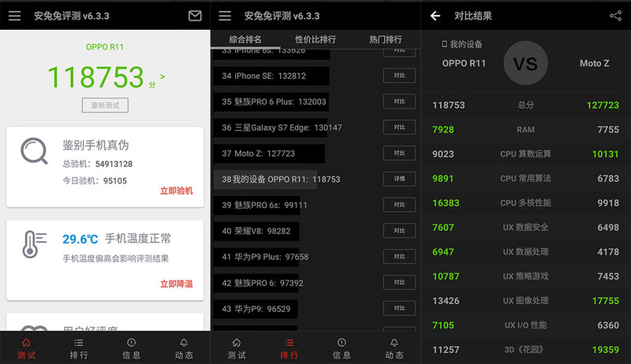Go back using the arrow icon
Screen dimensions: 631x364
[x=435, y=16]
